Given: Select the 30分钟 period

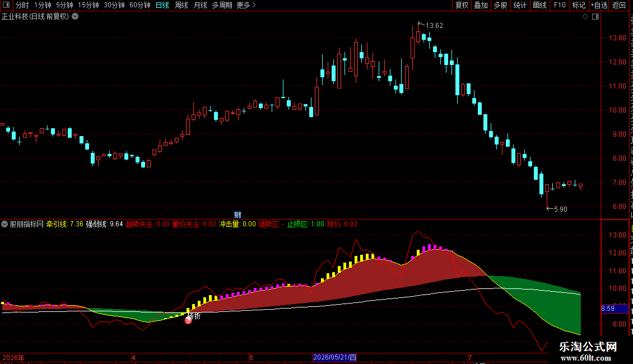Looking at the screenshot, I should tap(114, 5).
